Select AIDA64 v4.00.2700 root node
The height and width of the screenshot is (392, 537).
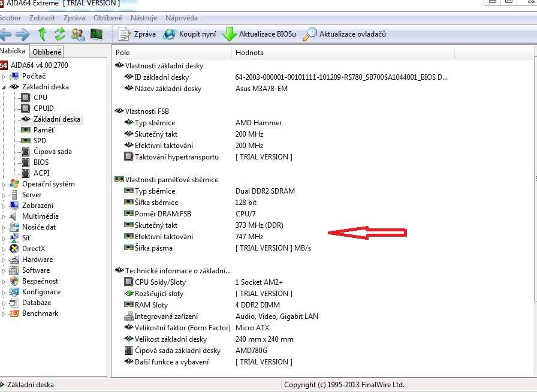point(40,65)
